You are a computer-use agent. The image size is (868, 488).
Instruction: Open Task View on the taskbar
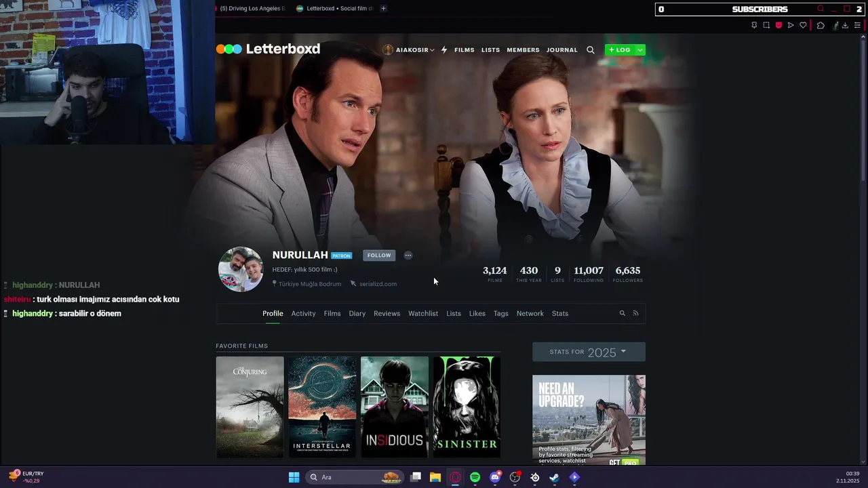tap(416, 477)
